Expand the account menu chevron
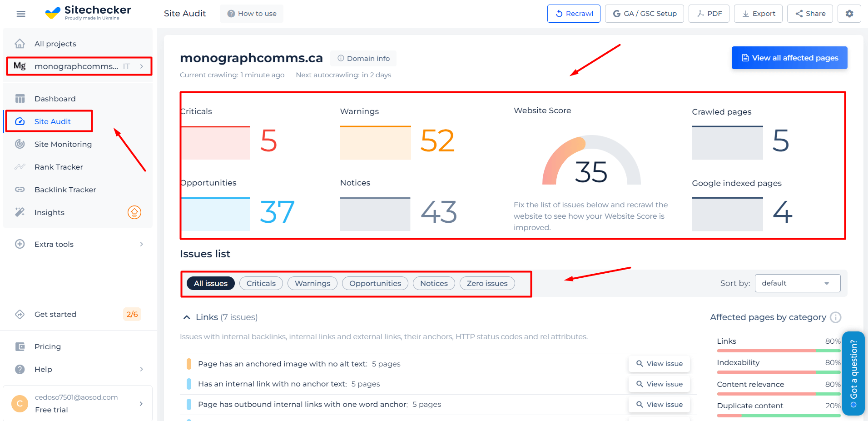Image resolution: width=868 pixels, height=421 pixels. tap(141, 403)
